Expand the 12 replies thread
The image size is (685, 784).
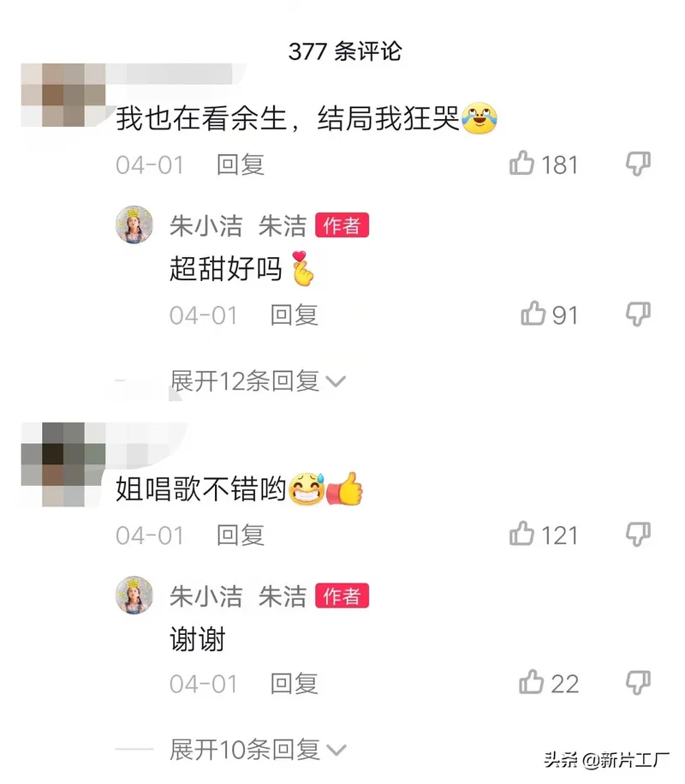coord(258,381)
